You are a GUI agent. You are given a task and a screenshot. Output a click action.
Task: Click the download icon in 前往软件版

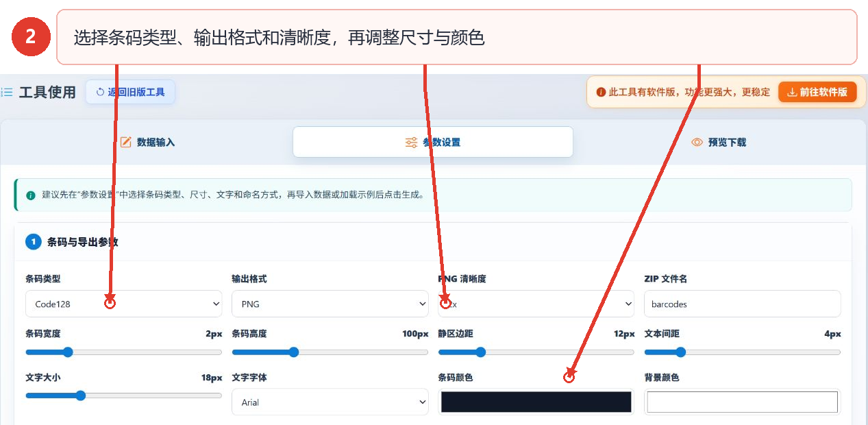(x=791, y=92)
